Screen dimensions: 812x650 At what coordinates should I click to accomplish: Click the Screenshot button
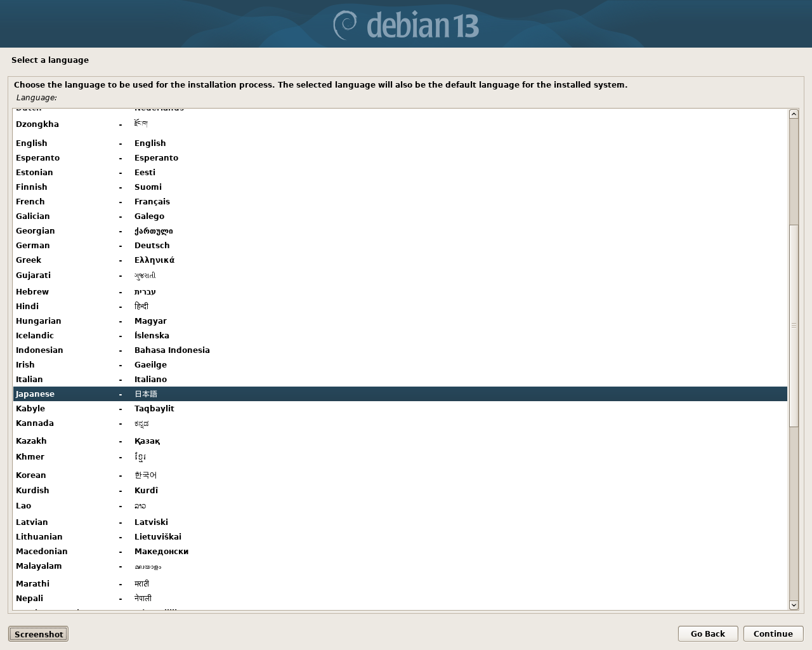[38, 633]
